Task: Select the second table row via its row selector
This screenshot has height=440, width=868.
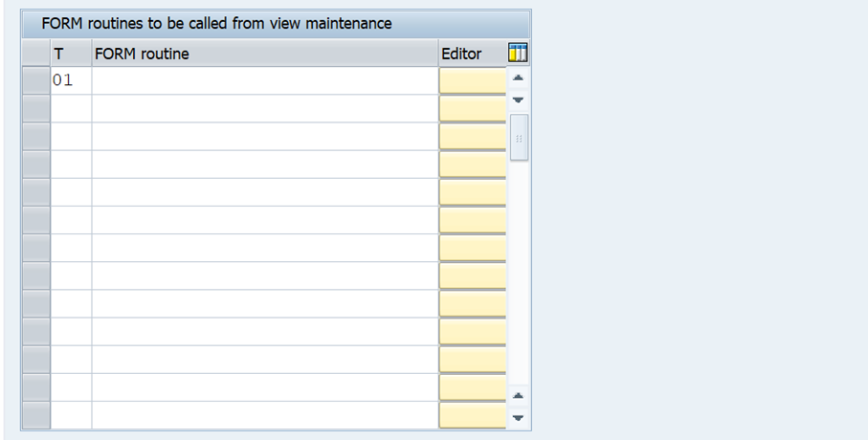Action: click(x=36, y=108)
